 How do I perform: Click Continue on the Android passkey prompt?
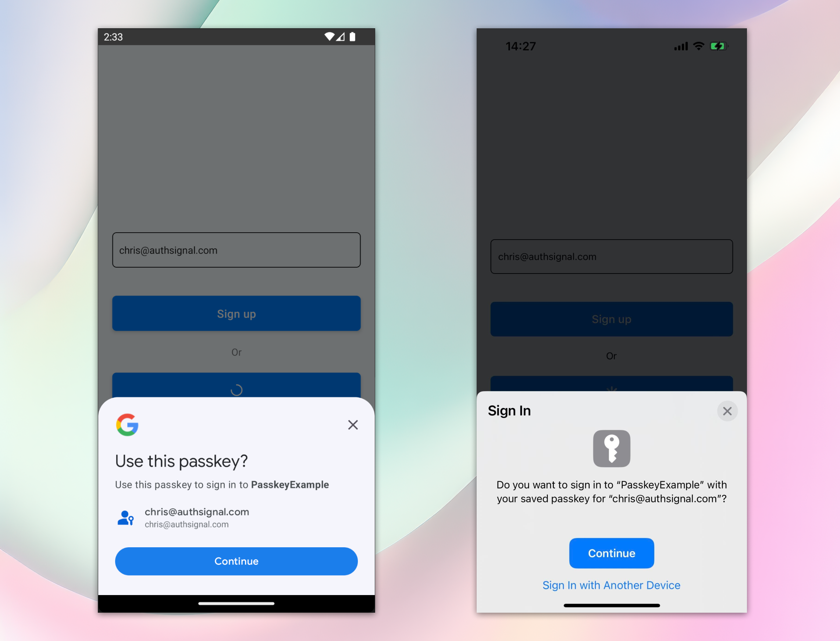[x=236, y=561]
